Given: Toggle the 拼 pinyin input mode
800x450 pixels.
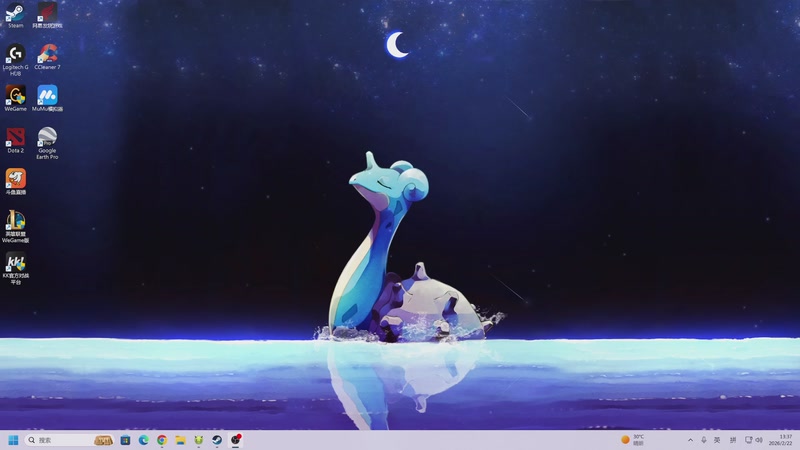Looking at the screenshot, I should [x=733, y=440].
